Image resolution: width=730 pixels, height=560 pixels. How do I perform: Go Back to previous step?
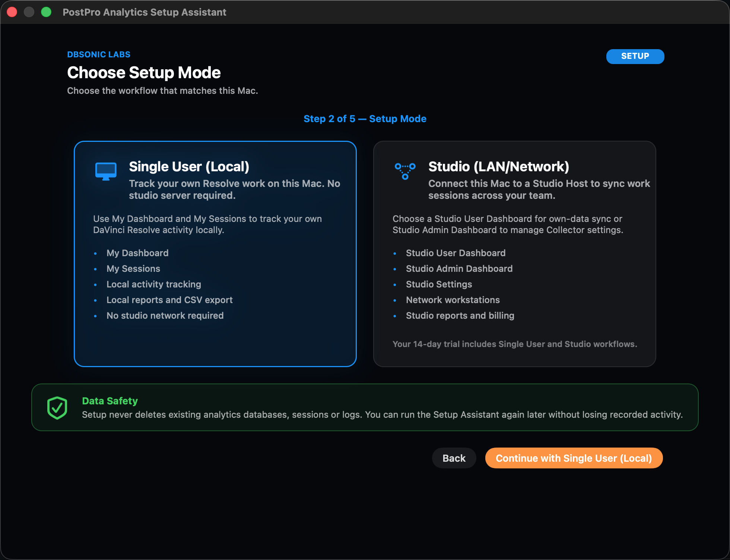(454, 458)
